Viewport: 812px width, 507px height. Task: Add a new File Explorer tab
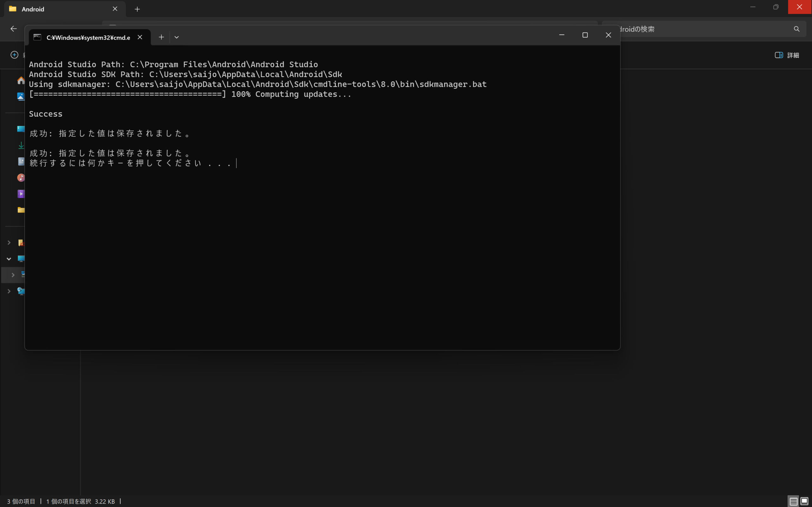coord(137,9)
